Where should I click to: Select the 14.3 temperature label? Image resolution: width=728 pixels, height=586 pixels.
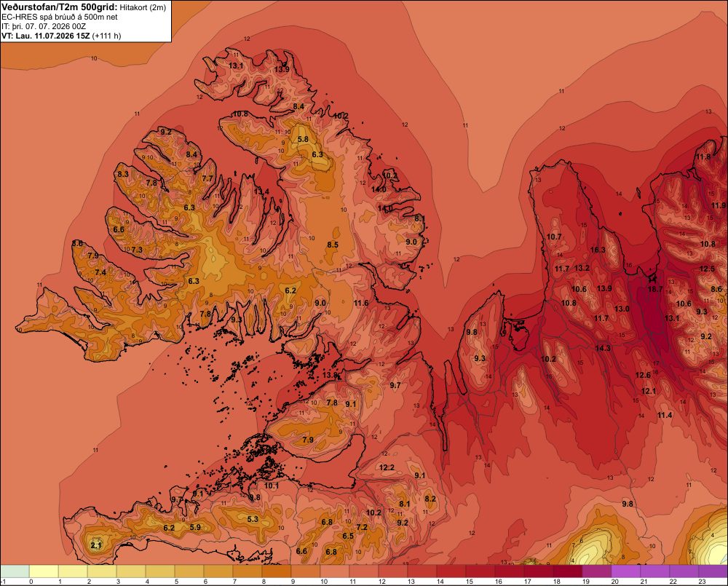[x=603, y=348]
